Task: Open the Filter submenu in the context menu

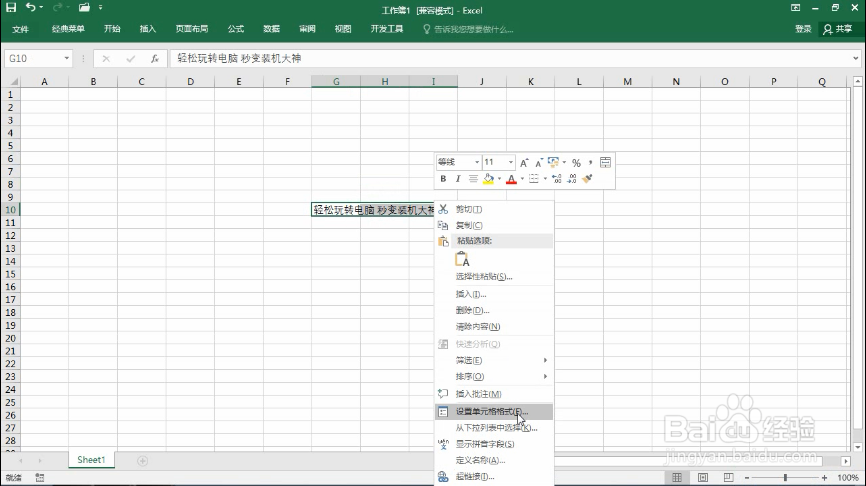Action: 494,361
